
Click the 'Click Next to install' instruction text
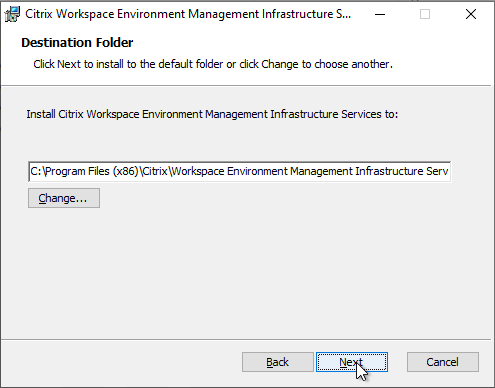[213, 64]
